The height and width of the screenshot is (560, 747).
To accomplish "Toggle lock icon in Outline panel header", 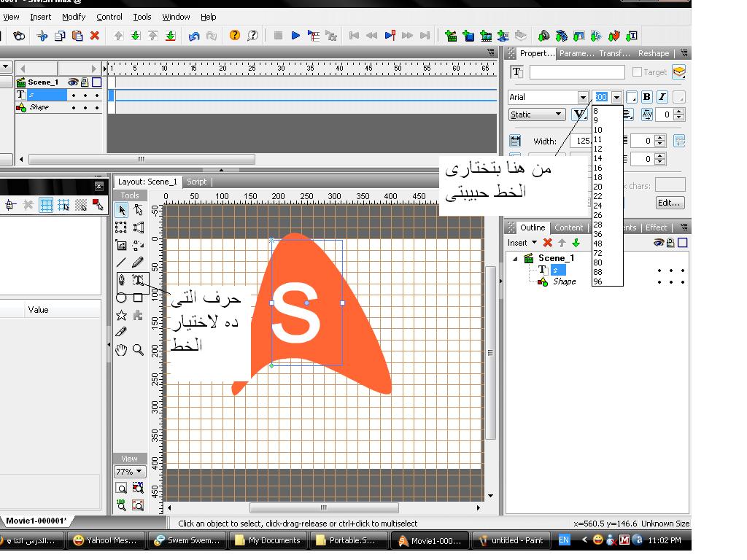I will (x=670, y=243).
